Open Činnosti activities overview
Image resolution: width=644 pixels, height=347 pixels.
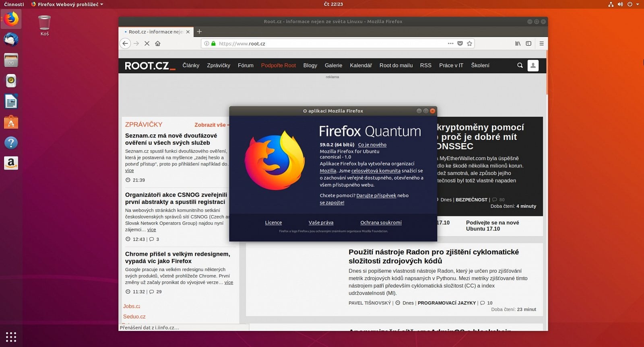[x=14, y=4]
